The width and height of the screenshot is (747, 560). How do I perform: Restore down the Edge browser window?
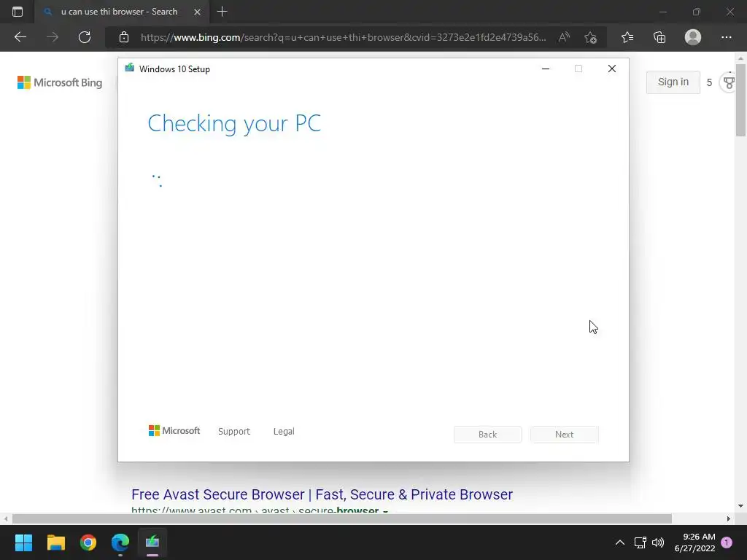pyautogui.click(x=697, y=12)
